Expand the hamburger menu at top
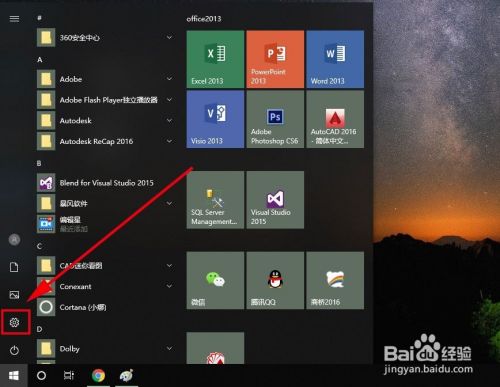The width and height of the screenshot is (500, 387). (x=14, y=19)
